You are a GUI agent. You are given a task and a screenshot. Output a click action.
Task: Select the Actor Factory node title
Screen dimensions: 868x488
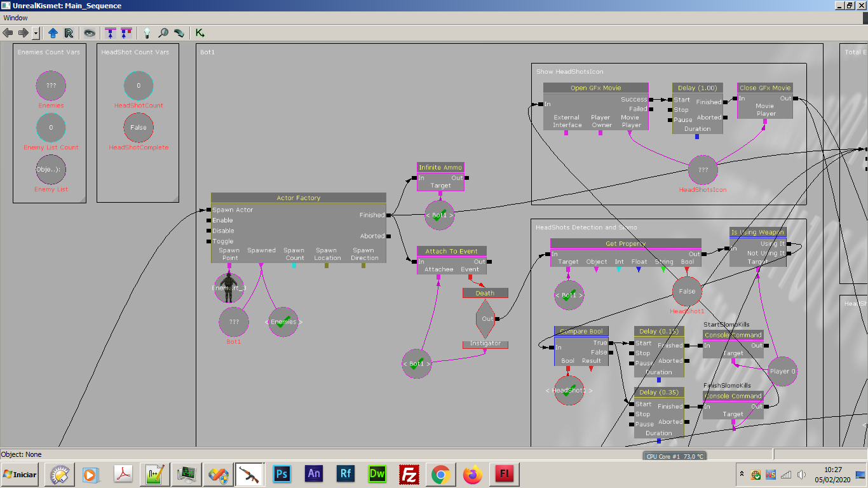tap(298, 198)
